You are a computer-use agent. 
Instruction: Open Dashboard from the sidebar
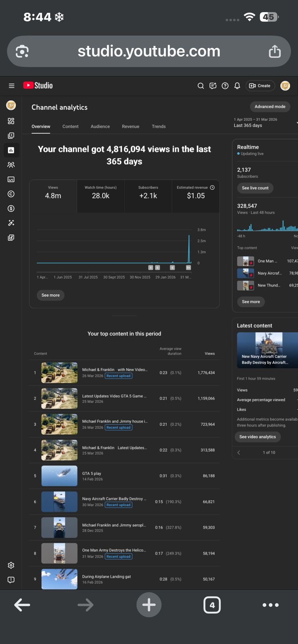(x=11, y=121)
